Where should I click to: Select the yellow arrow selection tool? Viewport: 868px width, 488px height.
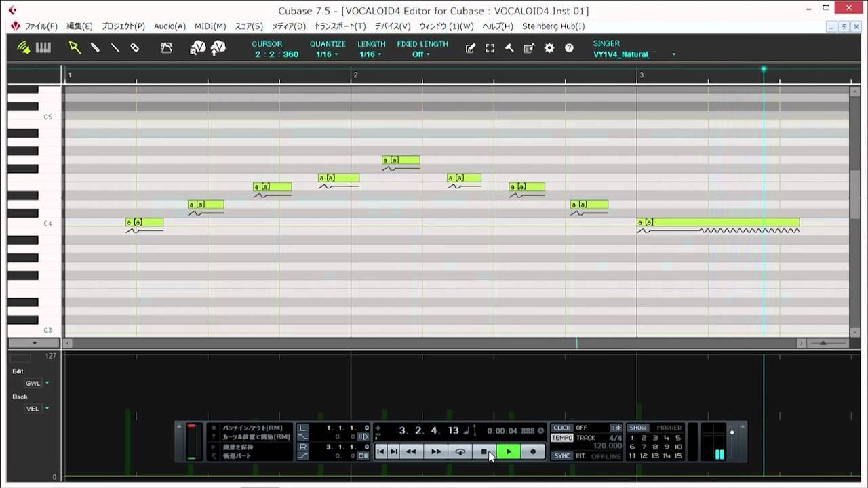pyautogui.click(x=75, y=48)
